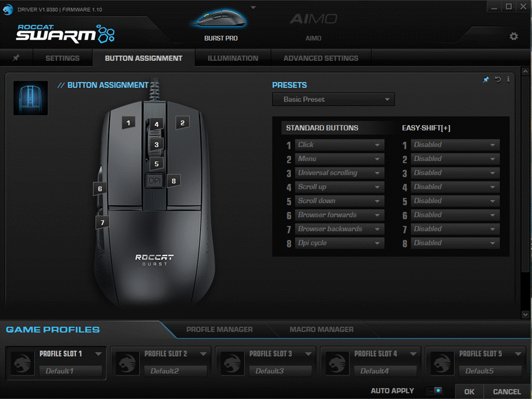Open the Profile Manager tab
532x399 pixels.
[219, 329]
